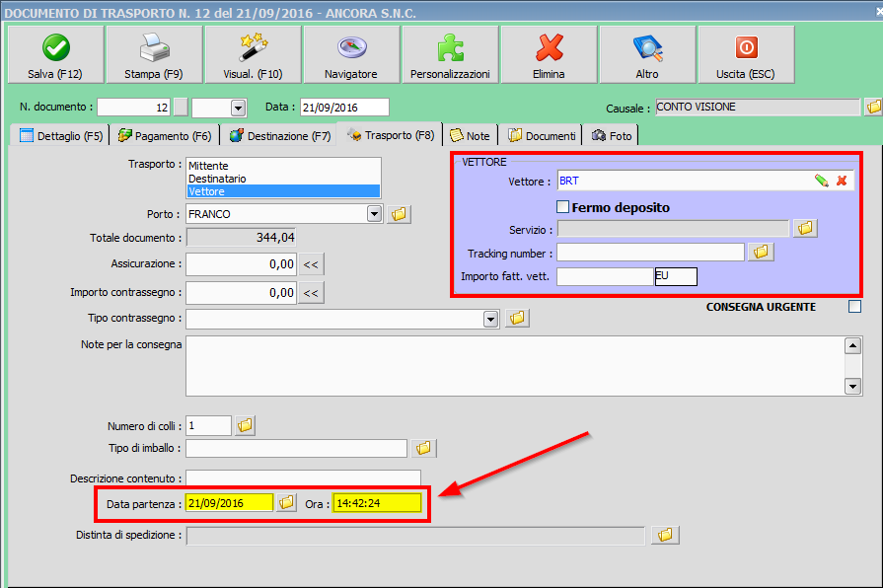Select Destinatario in the Trasporto list
Viewport: 883px width, 588px height.
pos(217,179)
